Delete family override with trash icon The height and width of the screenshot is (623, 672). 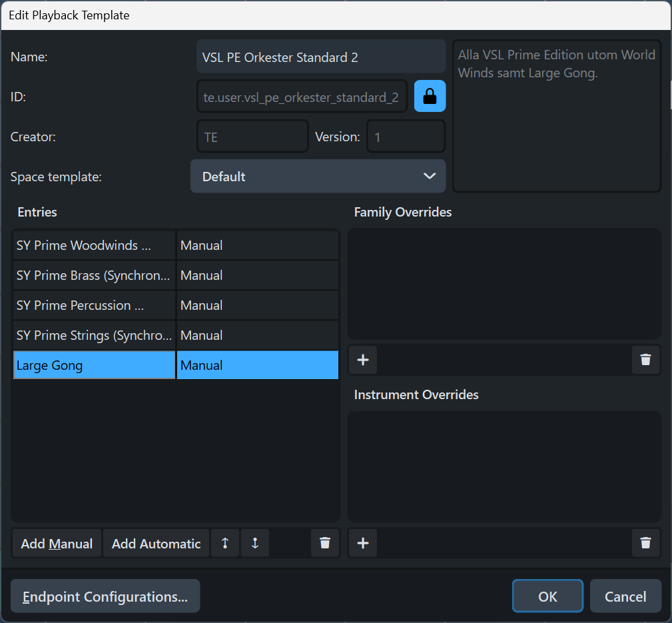pyautogui.click(x=645, y=360)
